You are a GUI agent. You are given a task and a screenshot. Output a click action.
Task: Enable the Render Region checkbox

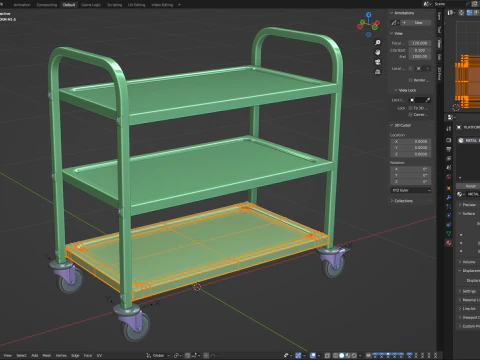410,80
